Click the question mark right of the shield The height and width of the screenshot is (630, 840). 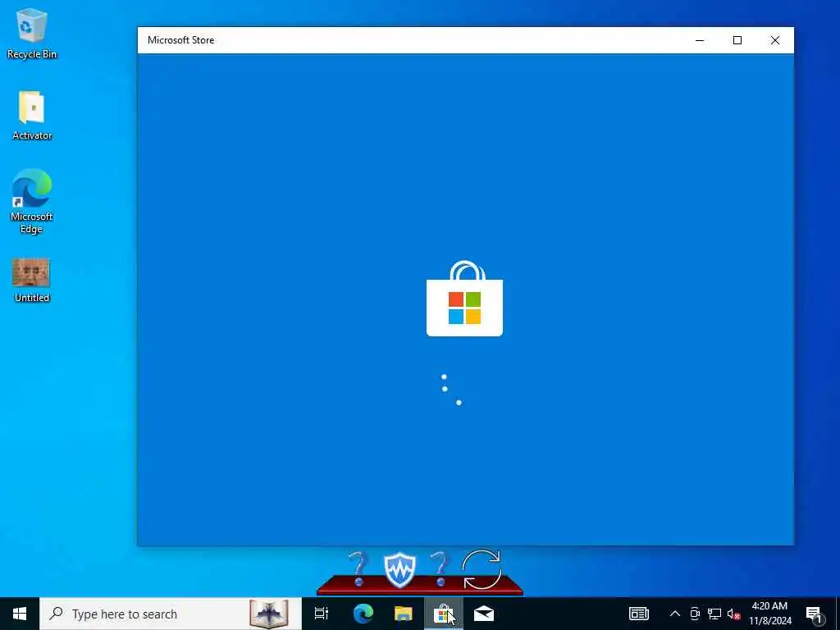[440, 569]
